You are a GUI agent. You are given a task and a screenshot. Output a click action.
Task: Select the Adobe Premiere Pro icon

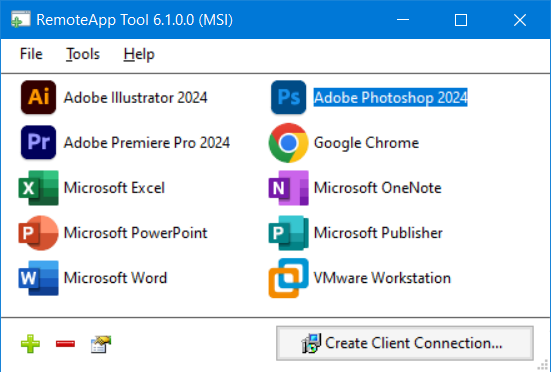[38, 142]
